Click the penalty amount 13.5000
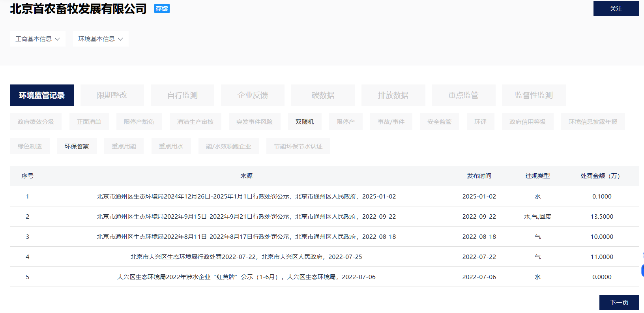The image size is (644, 313). click(x=602, y=217)
